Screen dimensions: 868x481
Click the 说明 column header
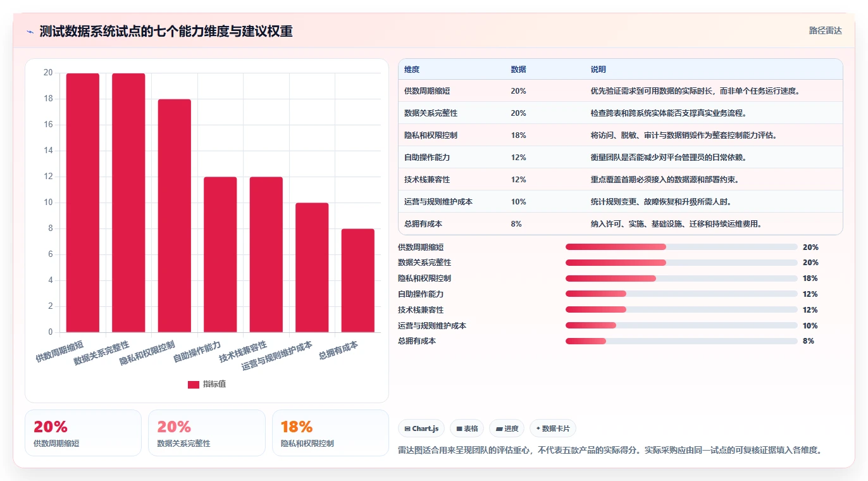point(598,70)
